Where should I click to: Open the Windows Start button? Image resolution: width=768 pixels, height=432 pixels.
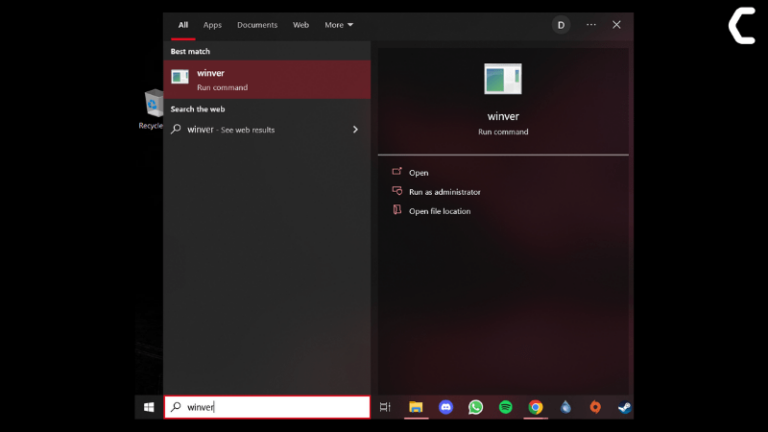[149, 407]
